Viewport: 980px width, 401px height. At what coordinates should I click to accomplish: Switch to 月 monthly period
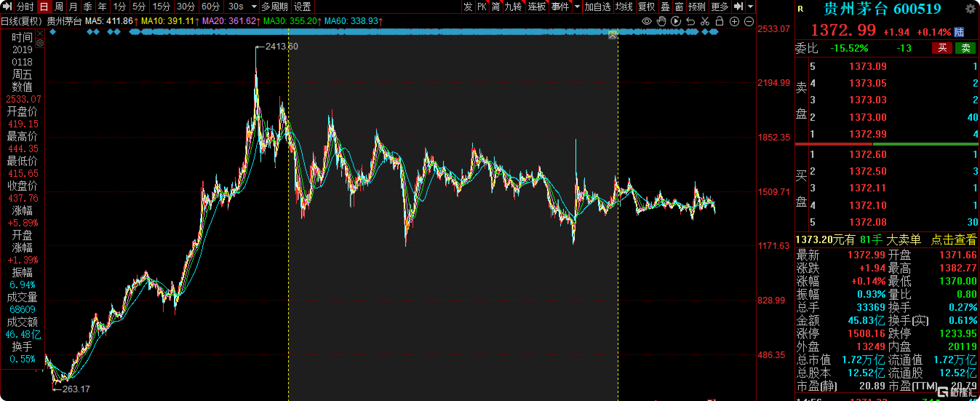73,7
